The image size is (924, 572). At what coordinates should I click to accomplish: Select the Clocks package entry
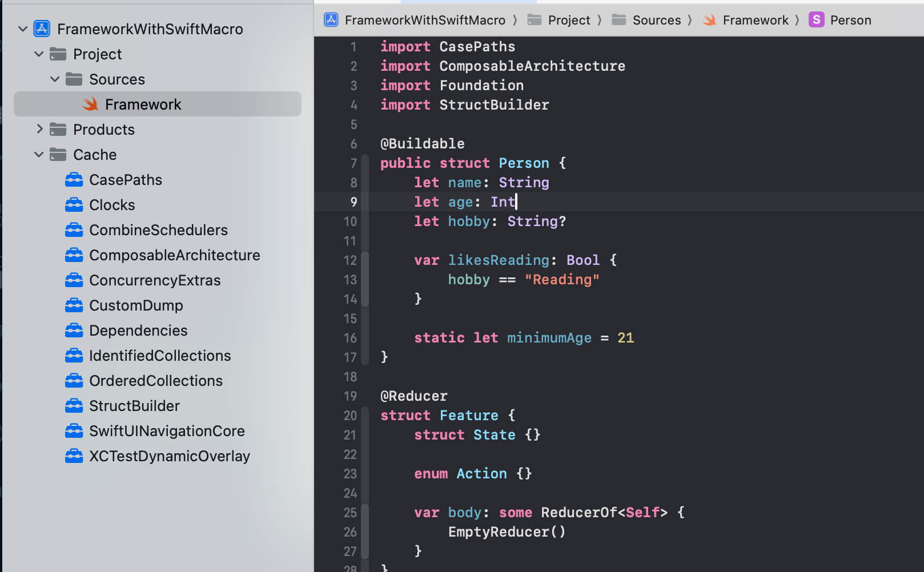pyautogui.click(x=112, y=204)
